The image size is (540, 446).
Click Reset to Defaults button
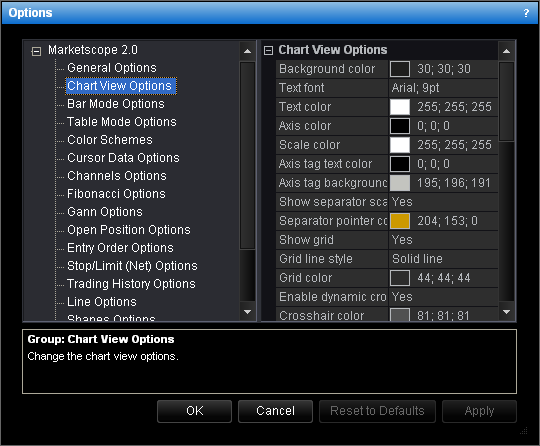click(377, 411)
